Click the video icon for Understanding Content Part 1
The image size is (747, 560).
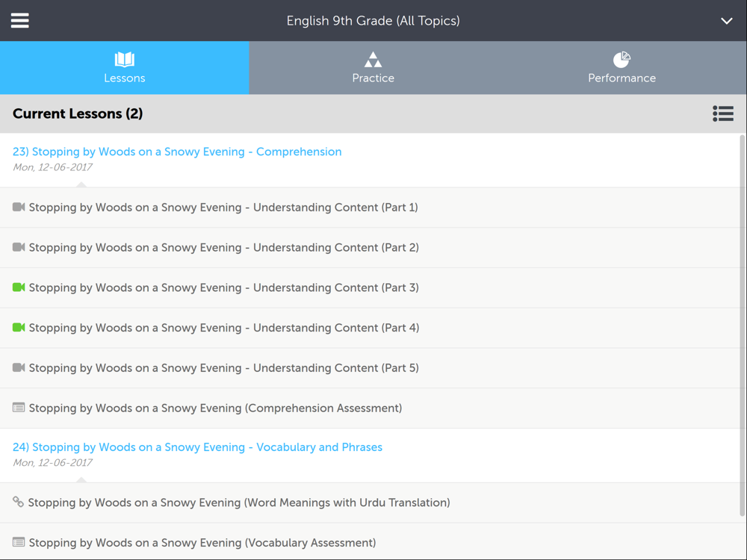click(x=19, y=207)
